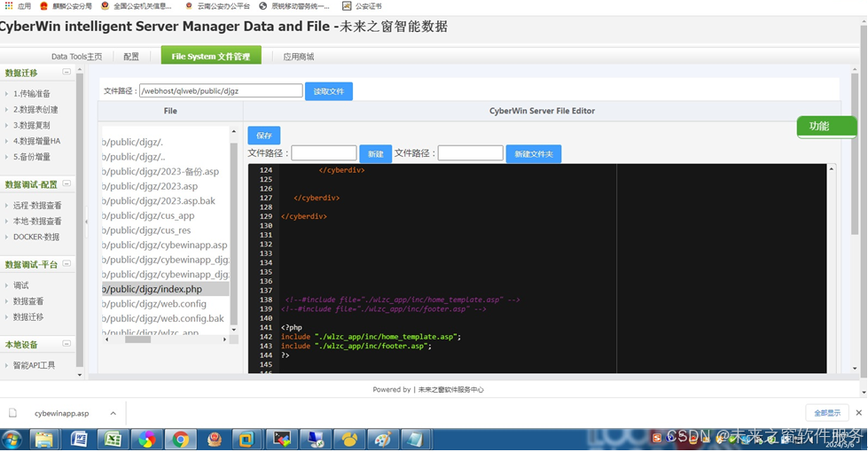Open Windows Explorer from the taskbar

point(44,440)
